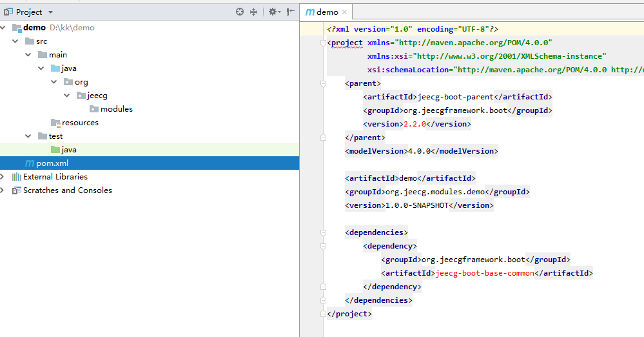
Task: Click the jeecg-boot-parent artifactId text
Action: [456, 97]
